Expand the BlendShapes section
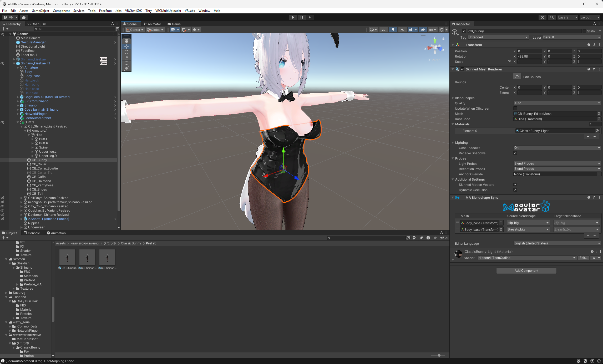The height and width of the screenshot is (364, 603). (x=453, y=98)
